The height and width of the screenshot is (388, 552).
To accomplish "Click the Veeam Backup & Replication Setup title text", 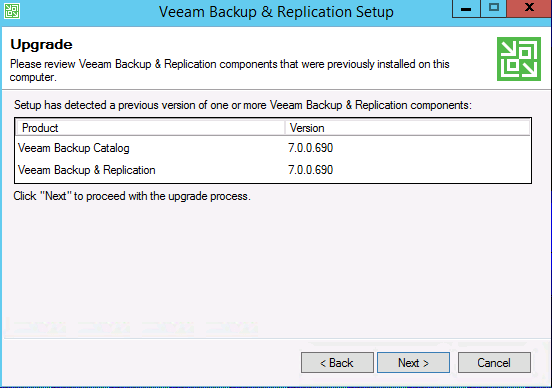I will [276, 12].
